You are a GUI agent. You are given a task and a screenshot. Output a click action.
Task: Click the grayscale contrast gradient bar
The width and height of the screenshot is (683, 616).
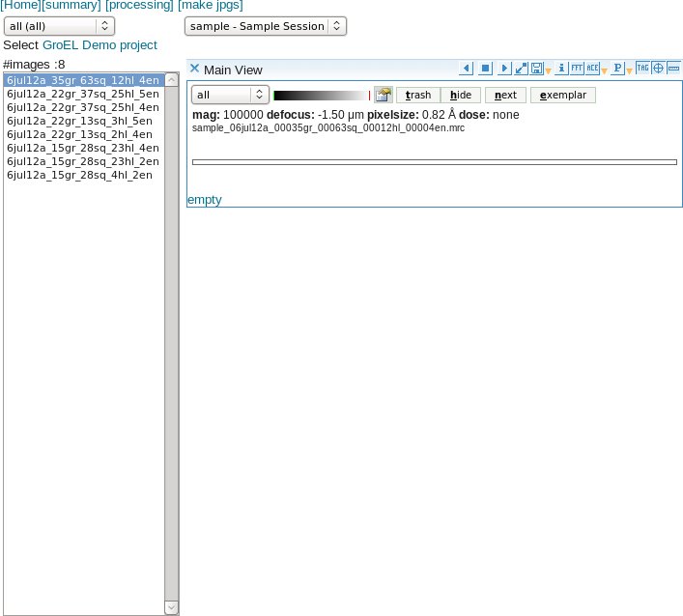click(x=321, y=95)
